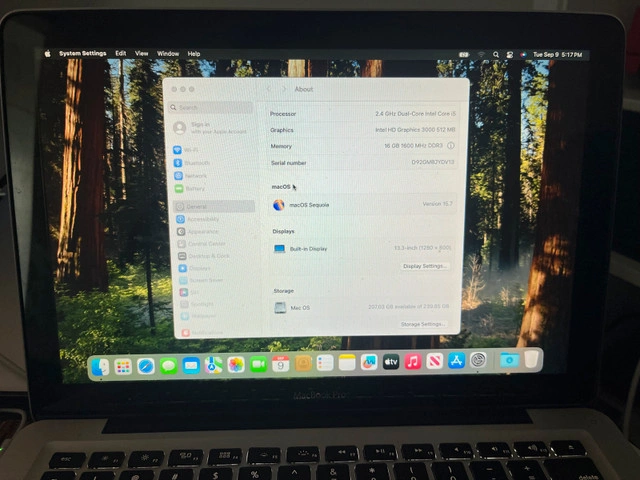Open the Apple menu
Screen dimensions: 640x480
(x=48, y=53)
